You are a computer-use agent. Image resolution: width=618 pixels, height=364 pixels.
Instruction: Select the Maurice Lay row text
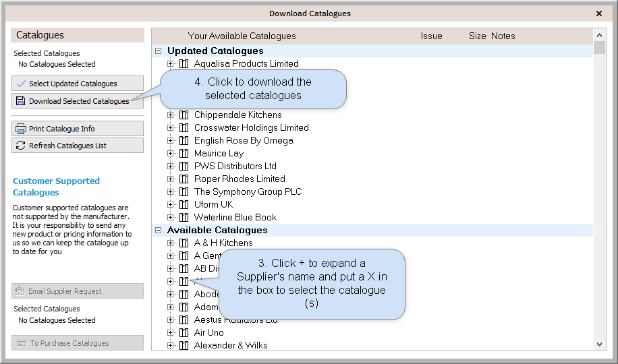pyautogui.click(x=219, y=153)
